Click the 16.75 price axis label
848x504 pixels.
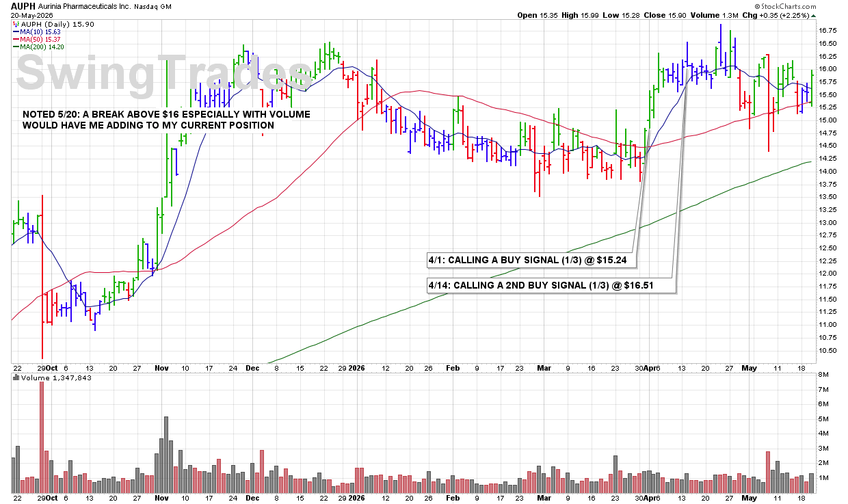829,31
